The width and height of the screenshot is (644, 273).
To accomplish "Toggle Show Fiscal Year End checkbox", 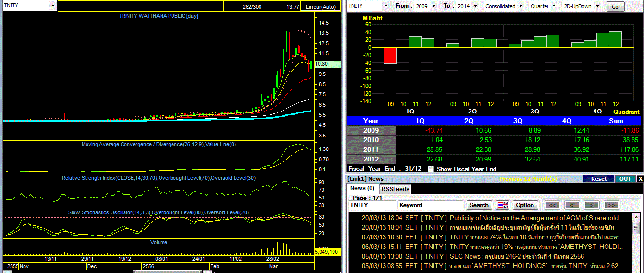I will tap(431, 169).
